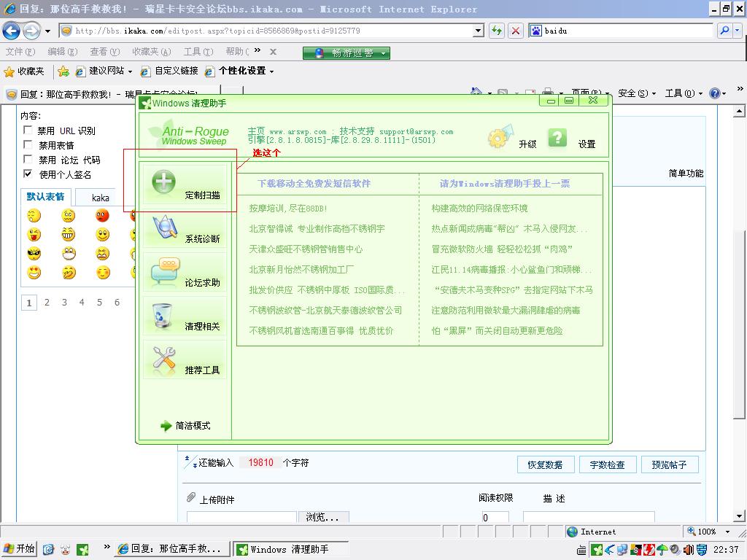Open 工具(O) command bar dropdown
The width and height of the screenshot is (747, 560).
(x=684, y=93)
